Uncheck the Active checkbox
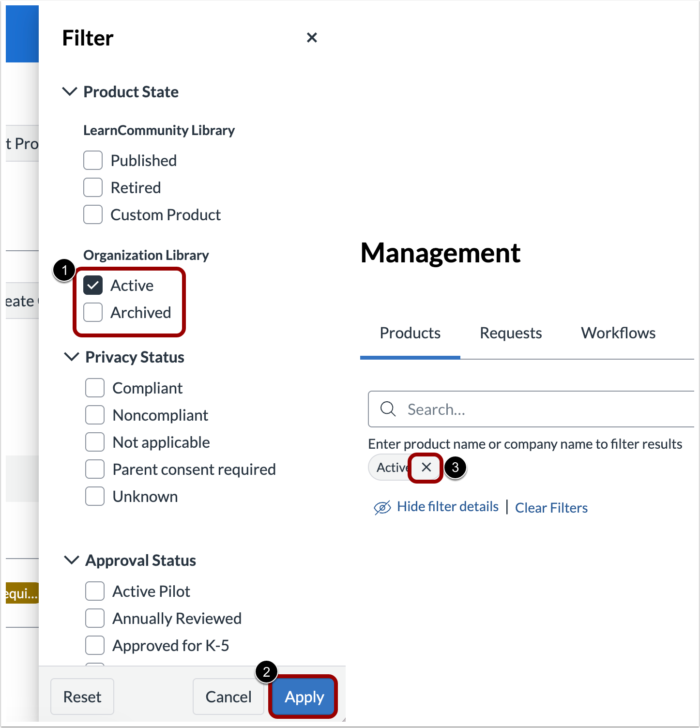Screen dimensions: 700x728 (x=93, y=285)
